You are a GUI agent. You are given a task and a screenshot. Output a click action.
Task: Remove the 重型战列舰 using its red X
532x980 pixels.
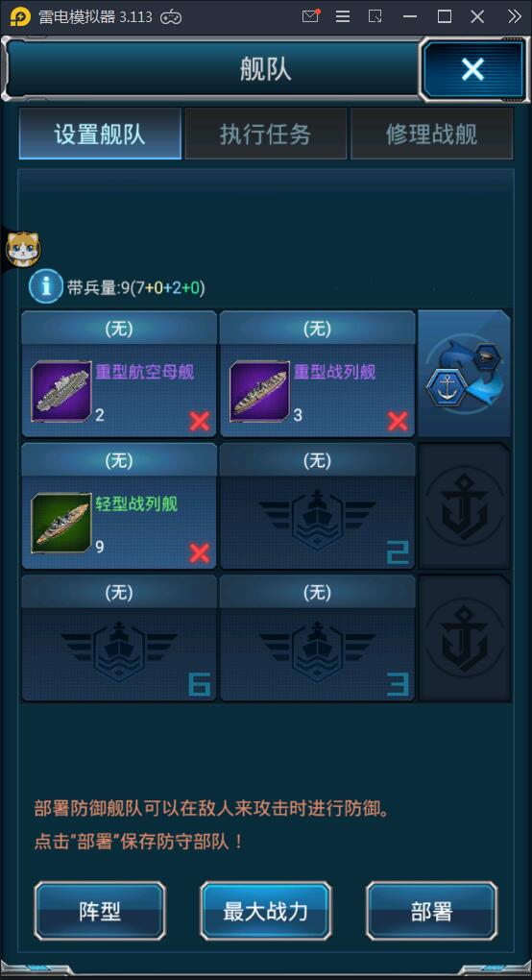point(398,422)
